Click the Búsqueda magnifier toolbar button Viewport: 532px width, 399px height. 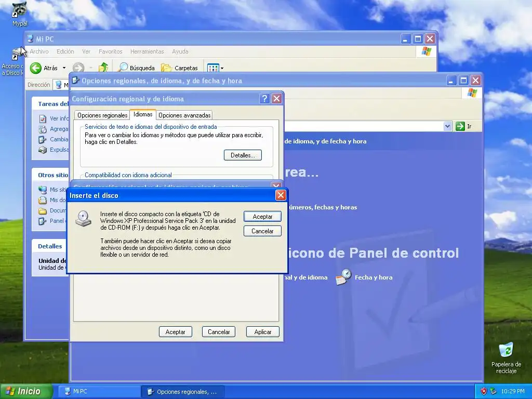[x=136, y=68]
